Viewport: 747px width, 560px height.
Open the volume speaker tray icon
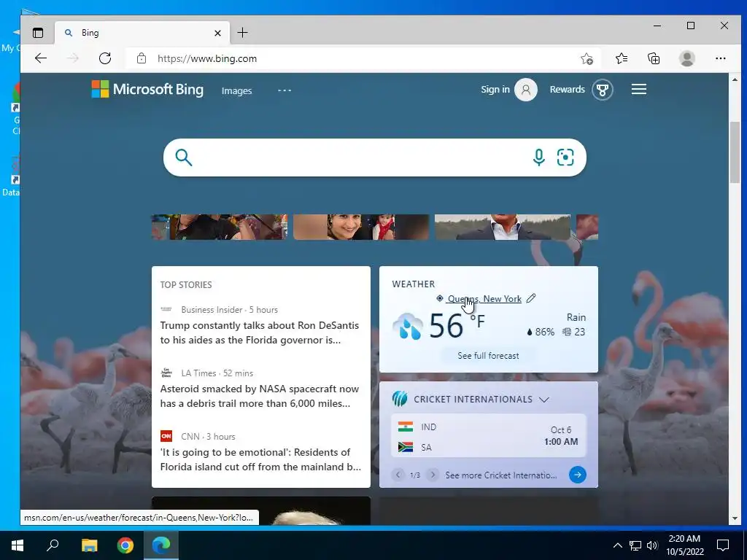point(653,545)
